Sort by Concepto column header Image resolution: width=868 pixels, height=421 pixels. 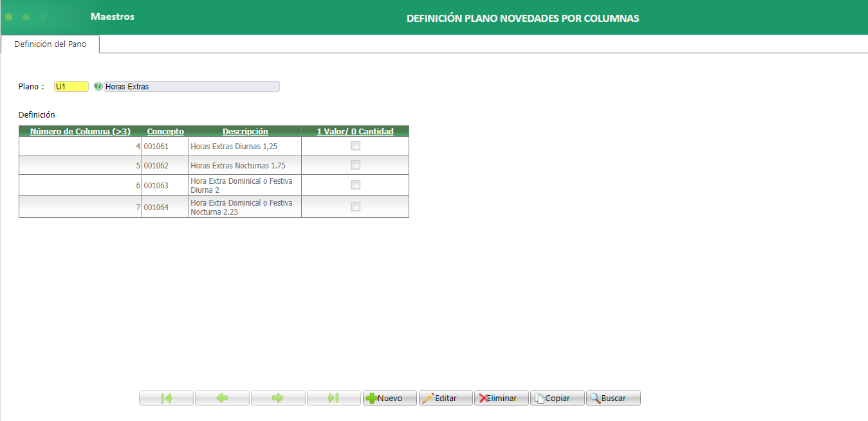165,131
